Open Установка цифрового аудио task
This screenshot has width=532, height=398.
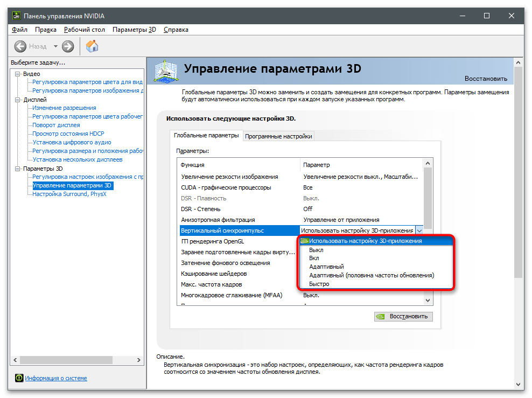pos(72,142)
